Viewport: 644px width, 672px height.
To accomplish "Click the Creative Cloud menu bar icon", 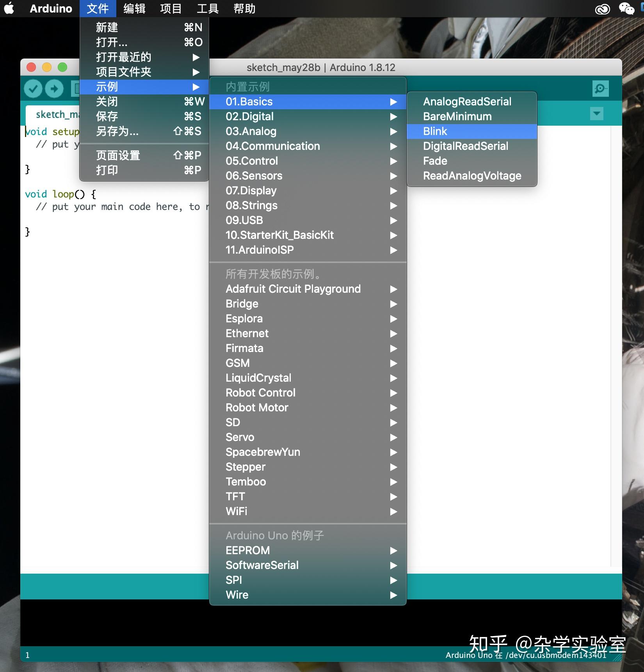I will pos(602,9).
